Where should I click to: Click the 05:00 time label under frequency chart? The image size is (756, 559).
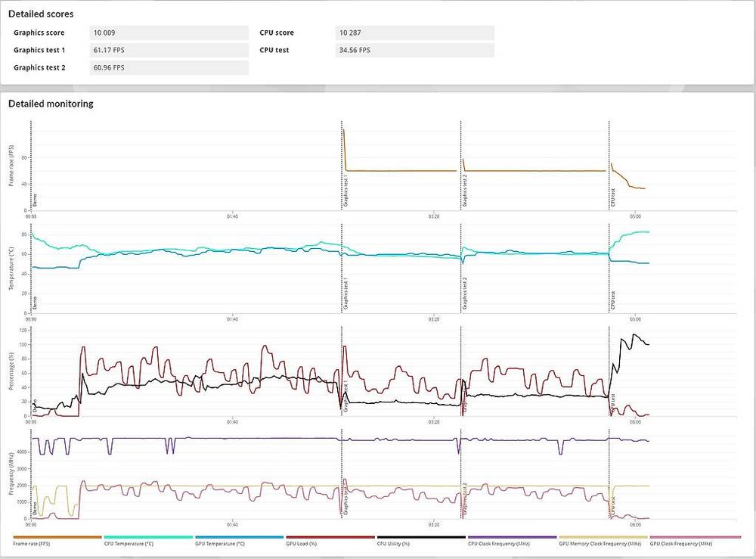(x=636, y=524)
